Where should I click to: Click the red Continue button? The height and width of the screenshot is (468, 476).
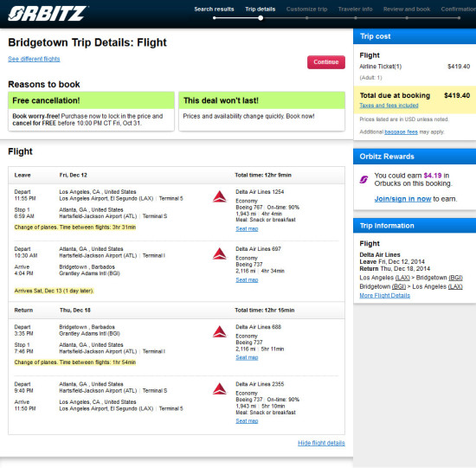click(x=326, y=62)
